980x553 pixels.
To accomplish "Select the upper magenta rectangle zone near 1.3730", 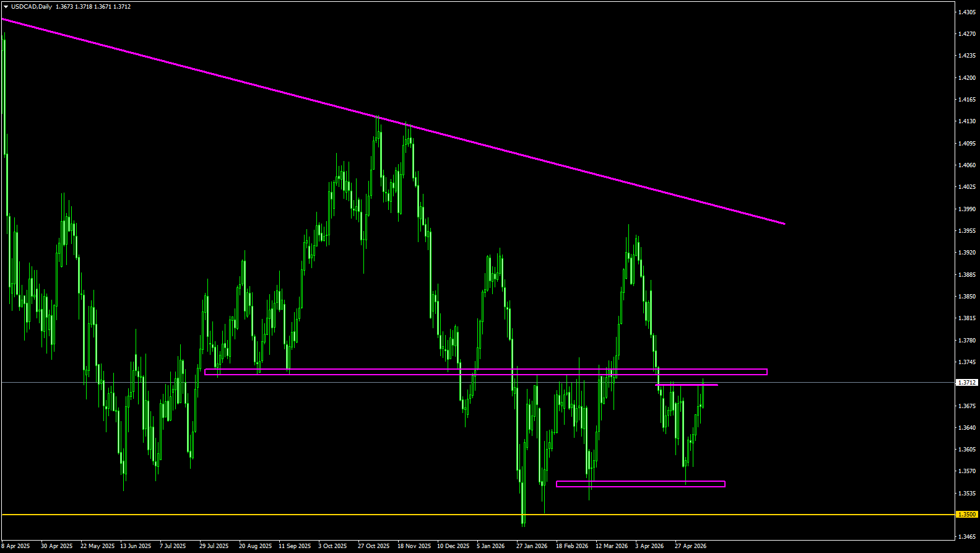I will 486,372.
